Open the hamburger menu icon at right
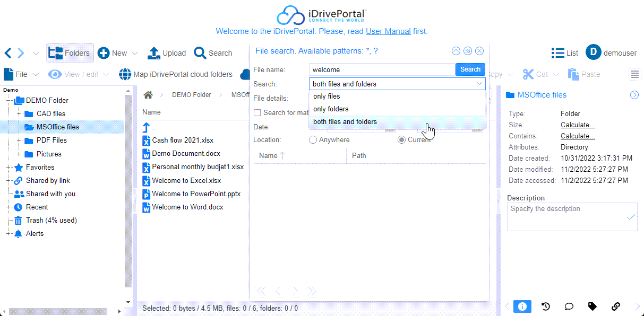Screen dimensions: 644x316 point(635,74)
